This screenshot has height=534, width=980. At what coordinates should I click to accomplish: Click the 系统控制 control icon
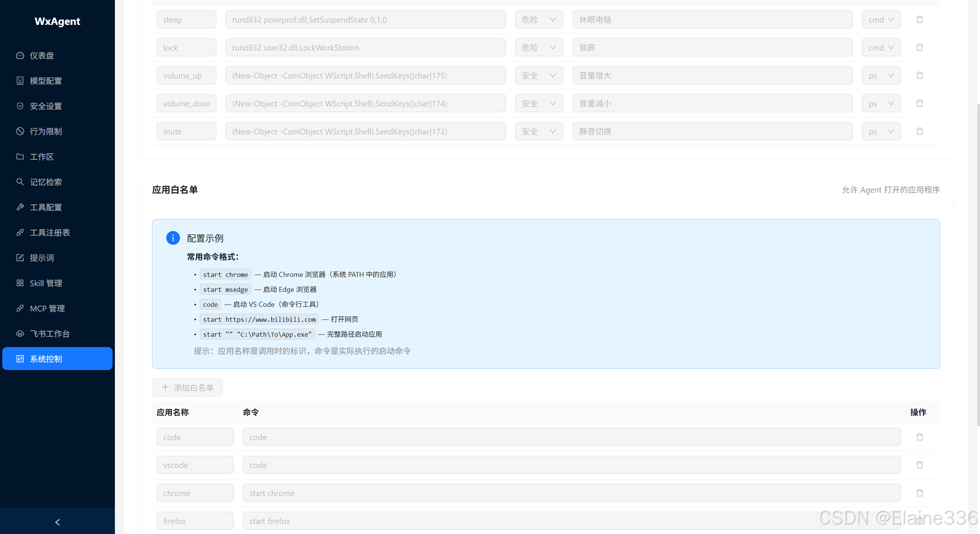click(20, 359)
